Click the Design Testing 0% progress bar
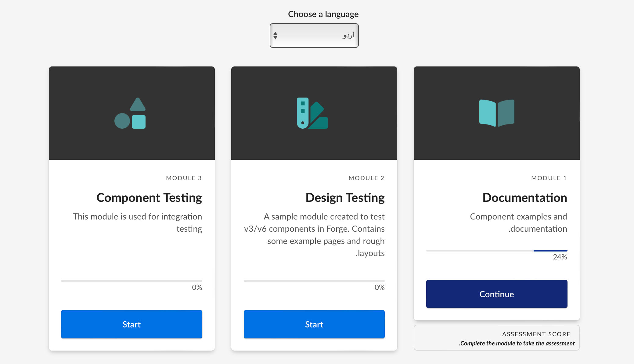Image resolution: width=634 pixels, height=364 pixels. click(314, 280)
